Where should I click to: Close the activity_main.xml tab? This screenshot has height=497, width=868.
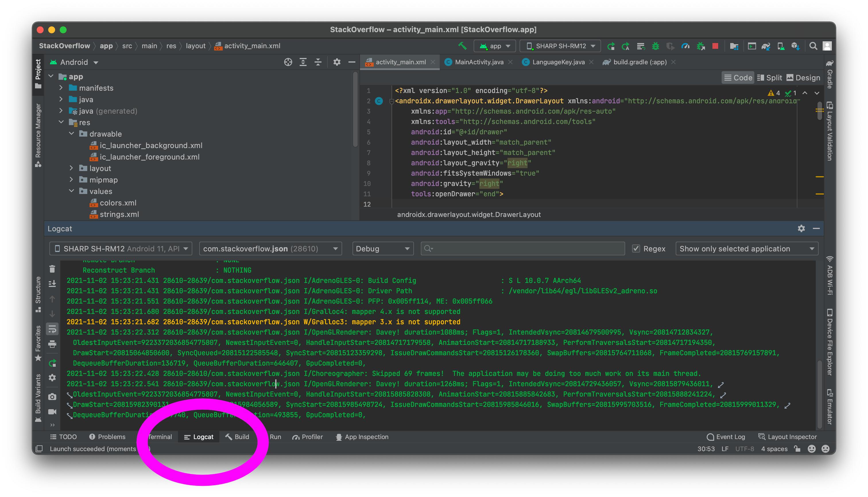tap(433, 62)
